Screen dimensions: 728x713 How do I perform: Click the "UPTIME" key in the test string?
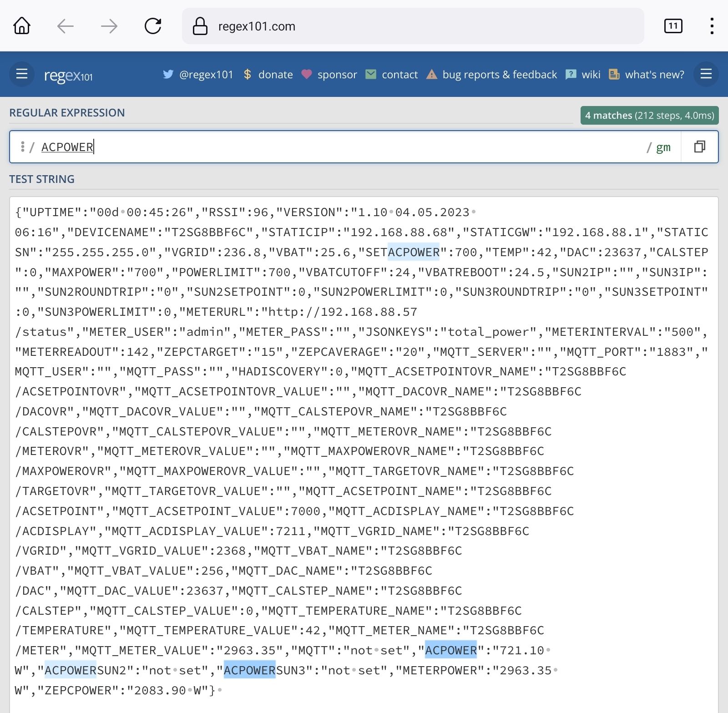[x=52, y=212]
